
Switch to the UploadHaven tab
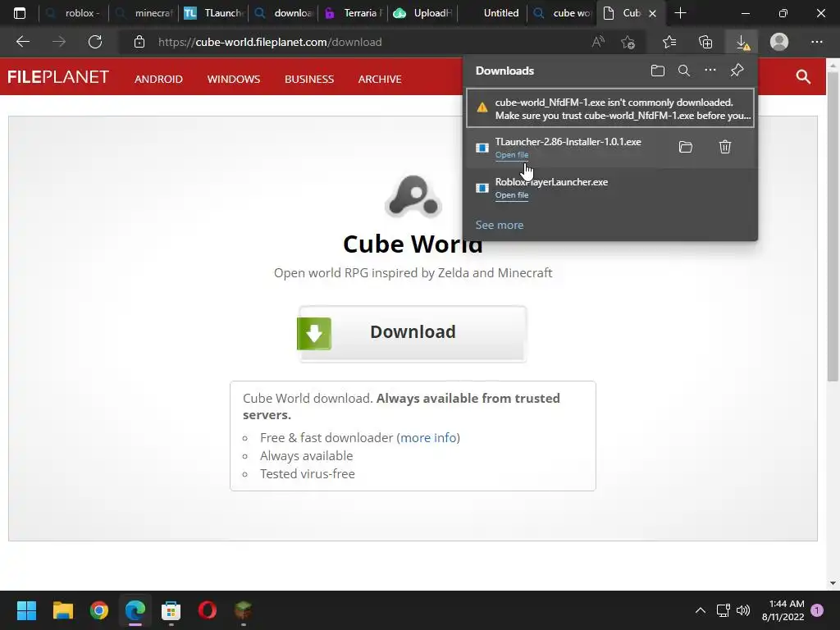[422, 13]
